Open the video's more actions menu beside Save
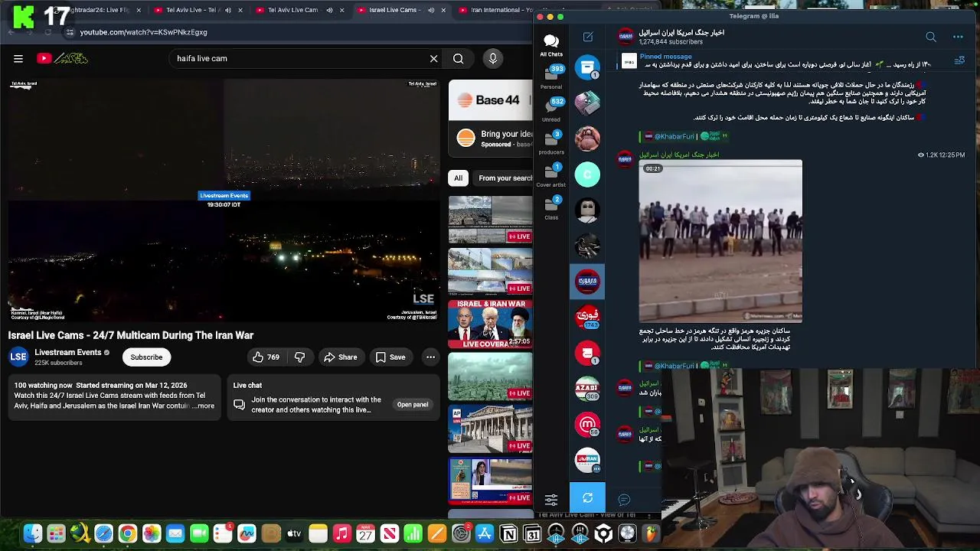Image resolution: width=980 pixels, height=551 pixels. [x=430, y=357]
